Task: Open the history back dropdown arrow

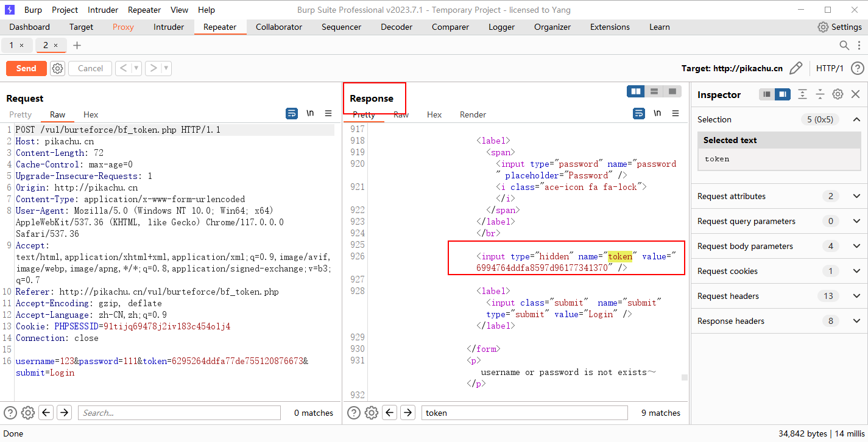Action: 136,69
